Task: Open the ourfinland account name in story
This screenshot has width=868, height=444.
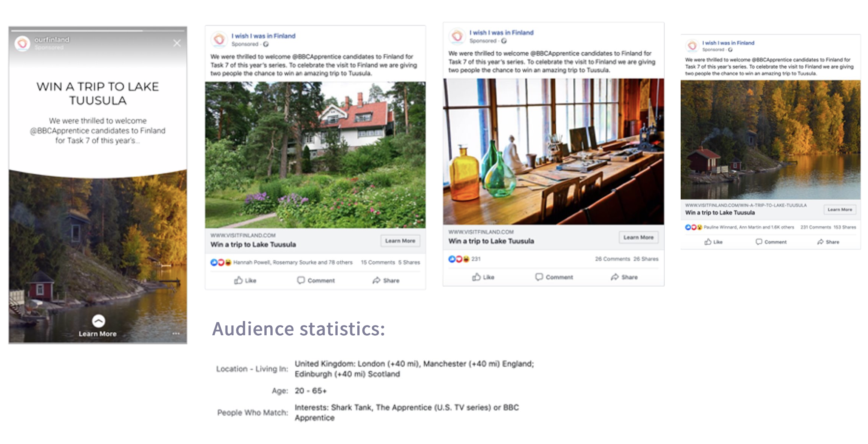Action: 52,39
